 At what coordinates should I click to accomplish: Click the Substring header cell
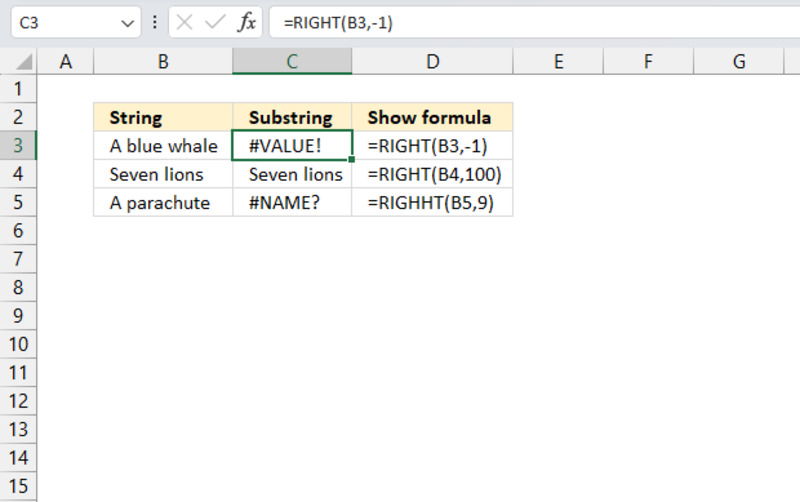click(x=292, y=117)
